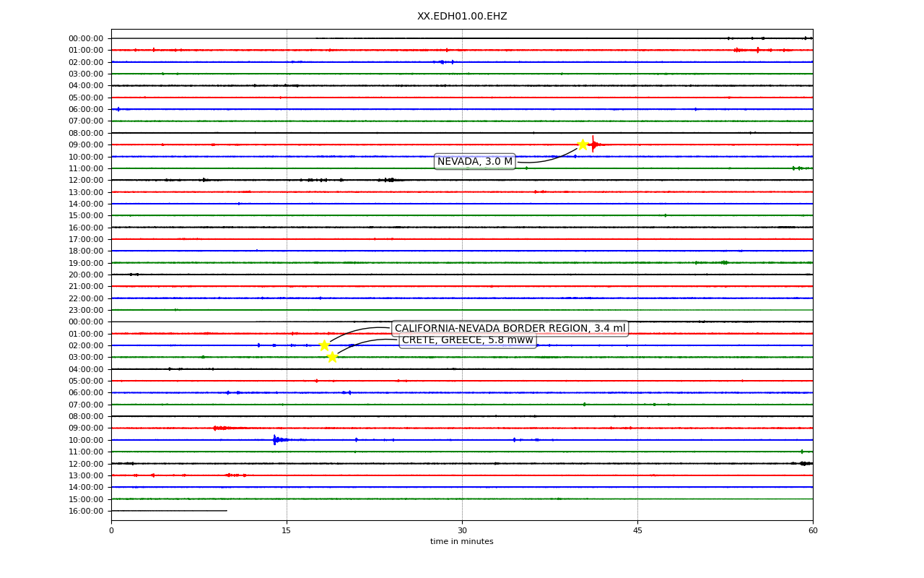Click the 60 tick on the x-axis
This screenshot has height=578, width=924.
pos(813,531)
